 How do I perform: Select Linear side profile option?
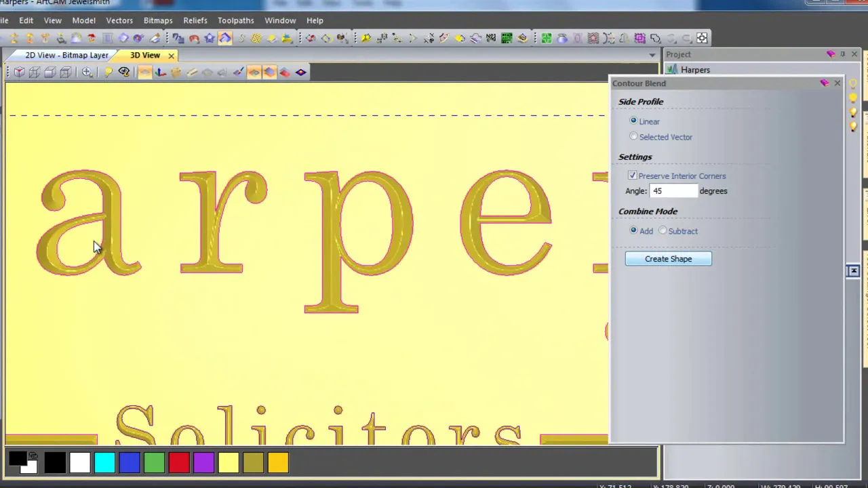point(633,121)
